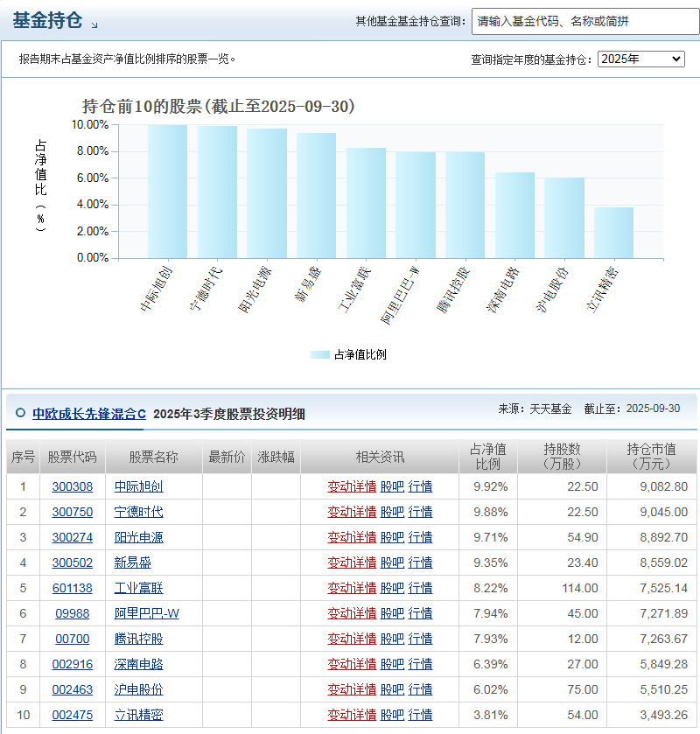Open the 中际旭创 stock name link
The image size is (700, 734).
138,486
